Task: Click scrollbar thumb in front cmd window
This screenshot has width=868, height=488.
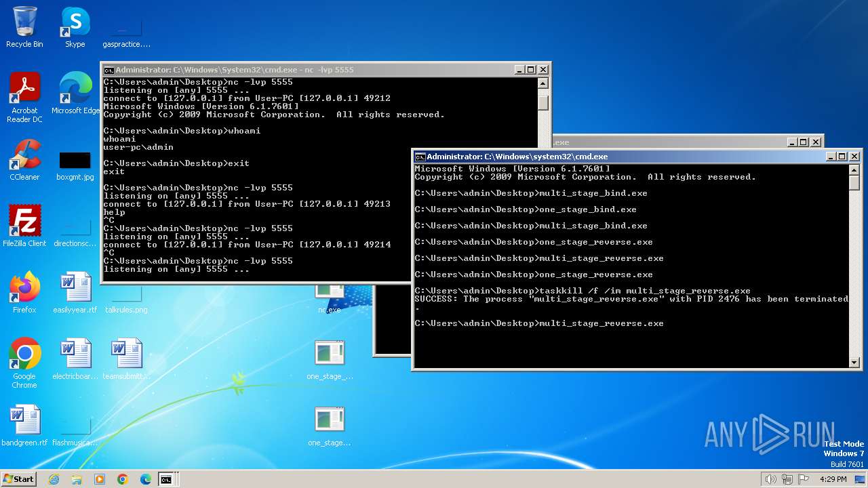Action: (x=854, y=184)
